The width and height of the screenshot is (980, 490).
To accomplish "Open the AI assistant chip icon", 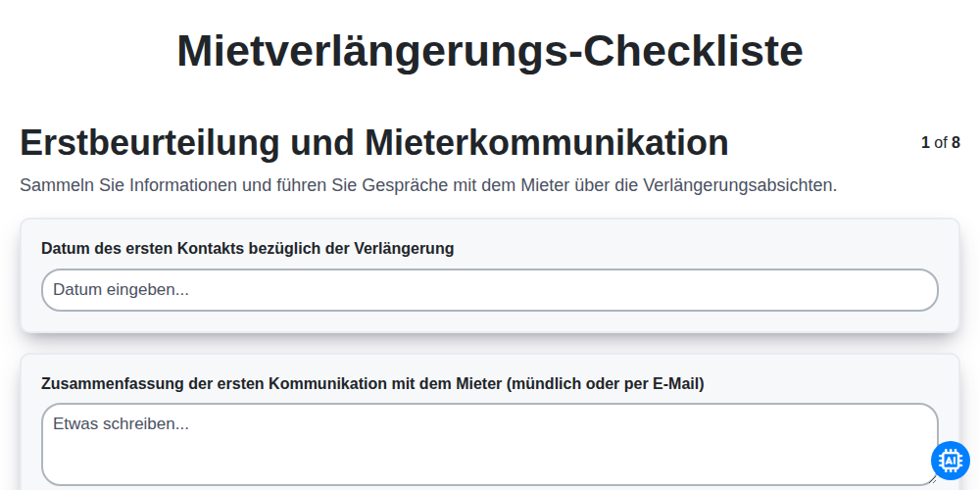I will coord(950,461).
